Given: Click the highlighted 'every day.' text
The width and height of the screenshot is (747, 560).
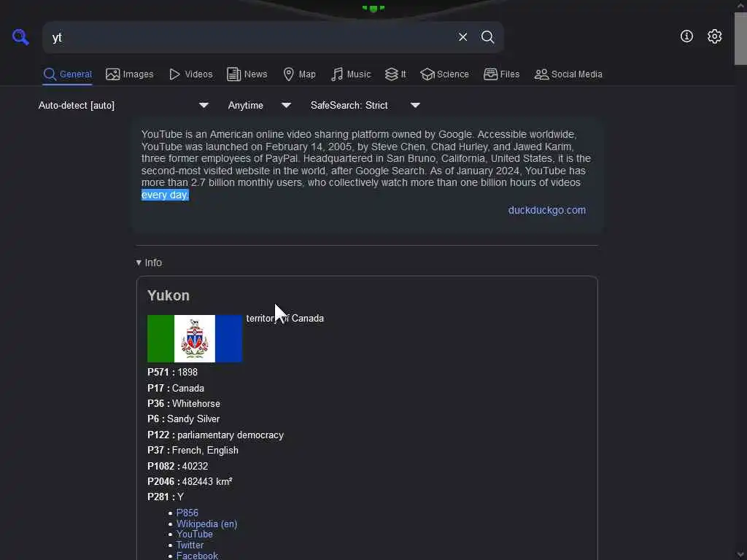Looking at the screenshot, I should coord(165,195).
